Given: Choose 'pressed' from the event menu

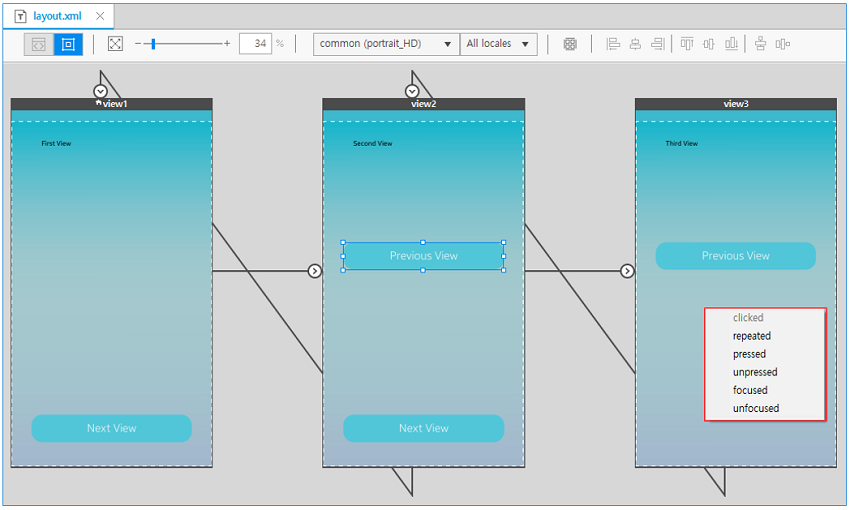Looking at the screenshot, I should tap(749, 354).
